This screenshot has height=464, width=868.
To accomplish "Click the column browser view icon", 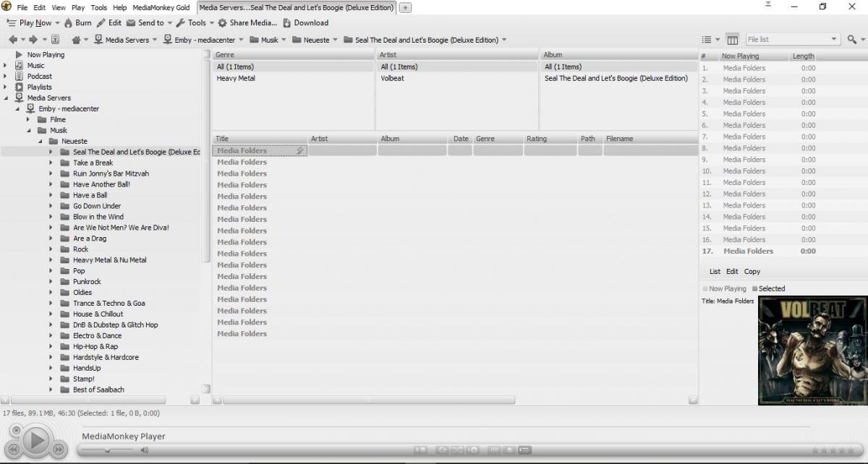I will click(733, 40).
